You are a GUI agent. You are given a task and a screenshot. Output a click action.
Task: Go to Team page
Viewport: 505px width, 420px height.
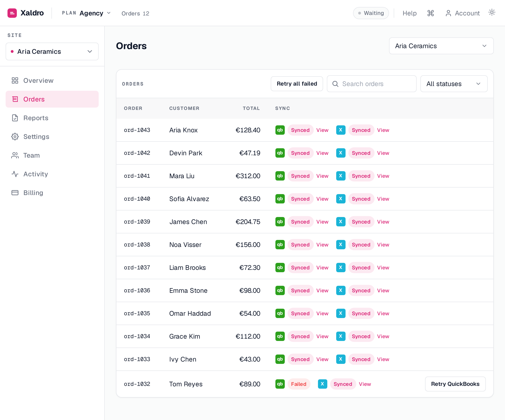52,155
